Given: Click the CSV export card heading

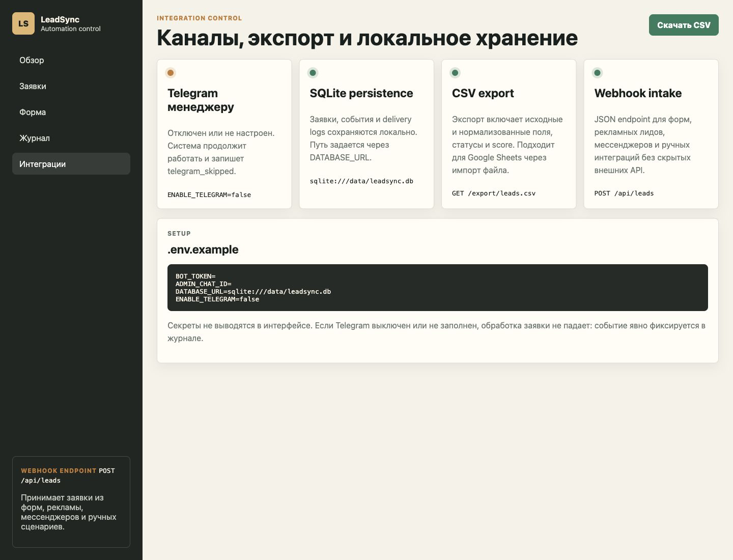Looking at the screenshot, I should pyautogui.click(x=483, y=93).
